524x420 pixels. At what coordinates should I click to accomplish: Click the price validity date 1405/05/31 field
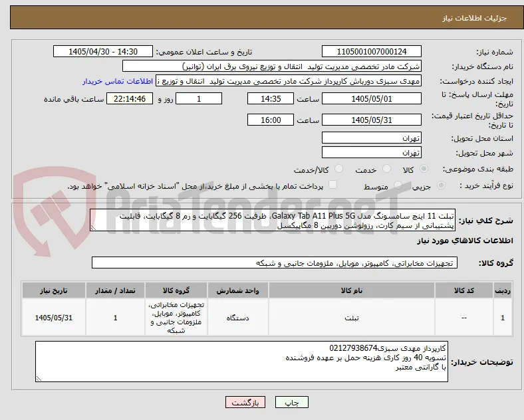(x=372, y=120)
